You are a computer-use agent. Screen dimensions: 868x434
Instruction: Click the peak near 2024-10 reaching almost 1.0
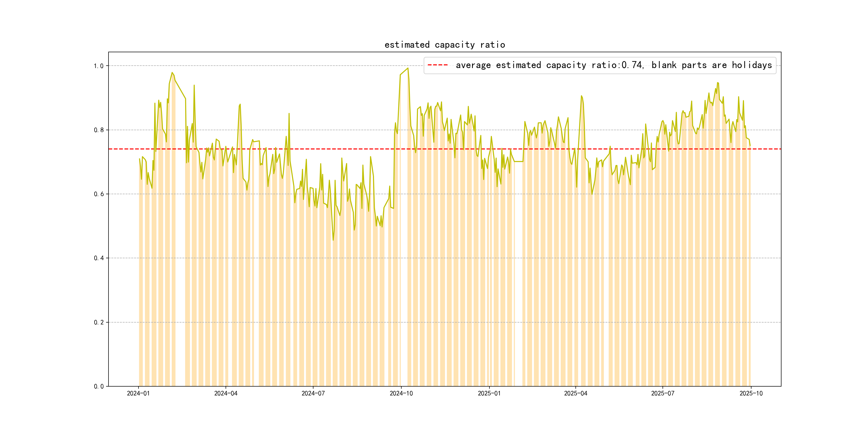pyautogui.click(x=408, y=68)
